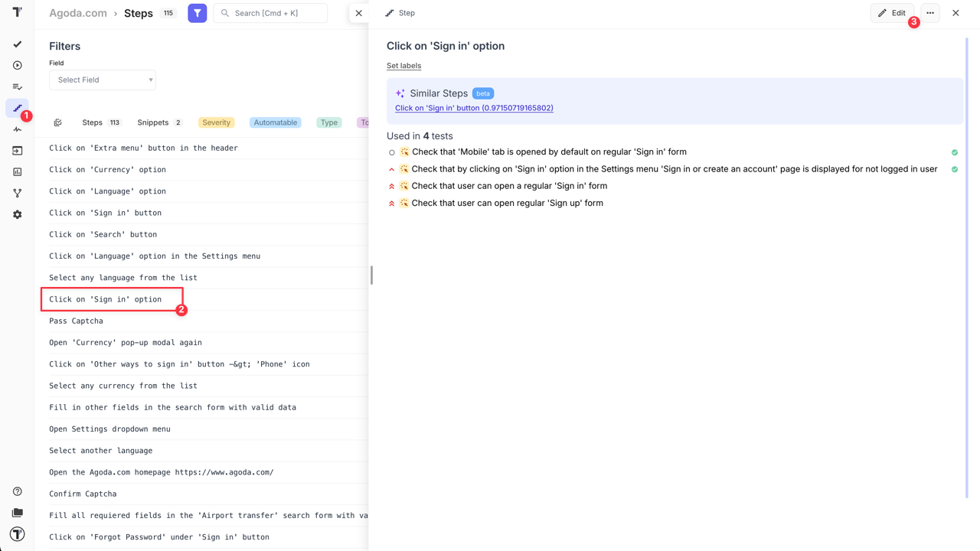Viewport: 980px width, 551px height.
Task: Toggle the Automatable filter chip
Action: (x=275, y=122)
